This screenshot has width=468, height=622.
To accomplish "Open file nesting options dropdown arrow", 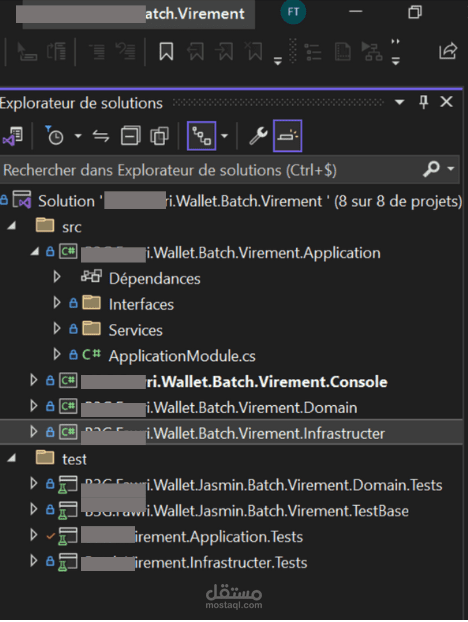I will coord(224,136).
